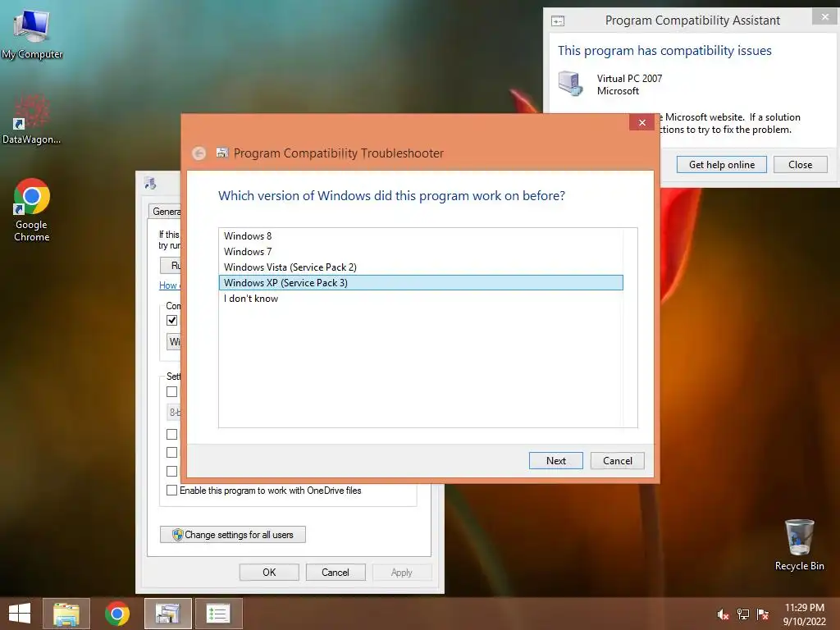
Task: Open the Recycle Bin
Action: click(x=799, y=545)
